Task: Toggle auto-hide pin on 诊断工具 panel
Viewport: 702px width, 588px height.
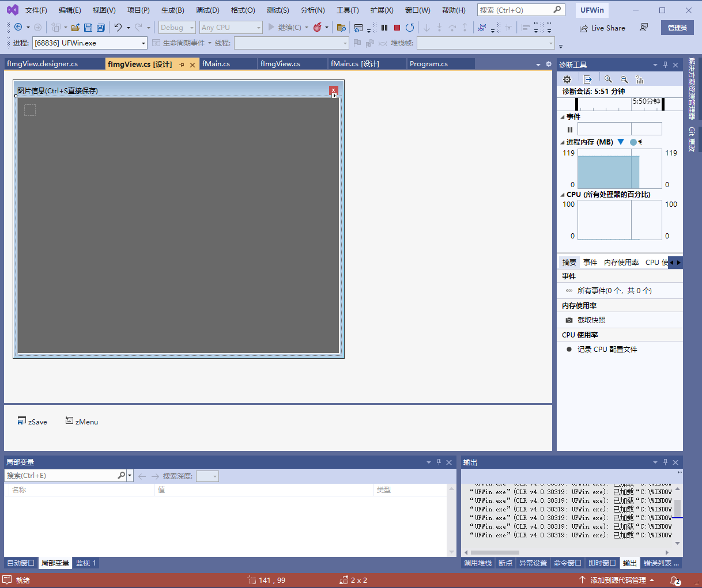Action: 665,65
